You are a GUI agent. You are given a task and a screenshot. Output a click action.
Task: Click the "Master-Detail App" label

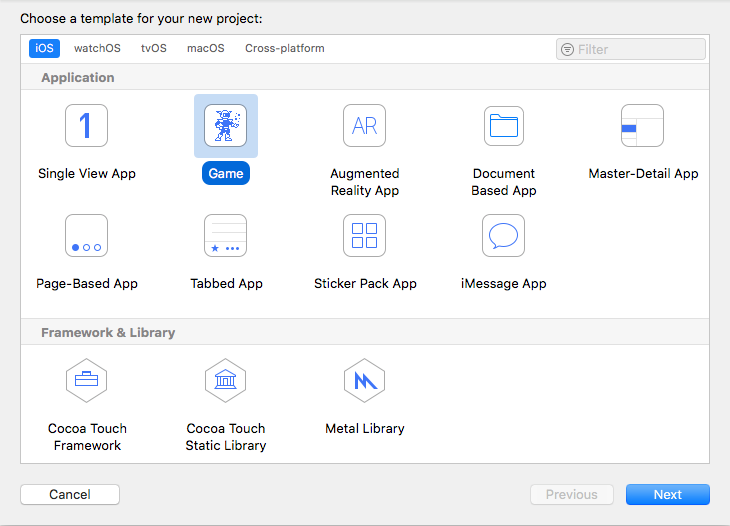[643, 174]
